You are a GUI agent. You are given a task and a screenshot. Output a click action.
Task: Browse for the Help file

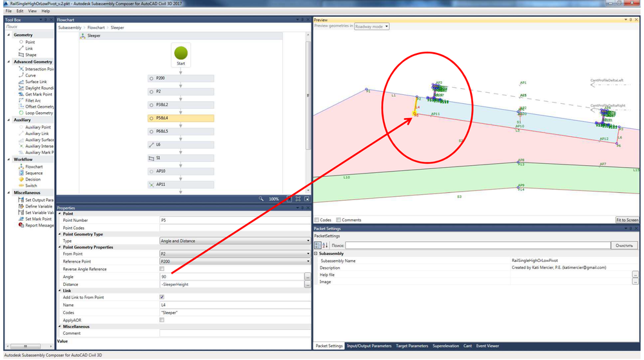pos(636,275)
